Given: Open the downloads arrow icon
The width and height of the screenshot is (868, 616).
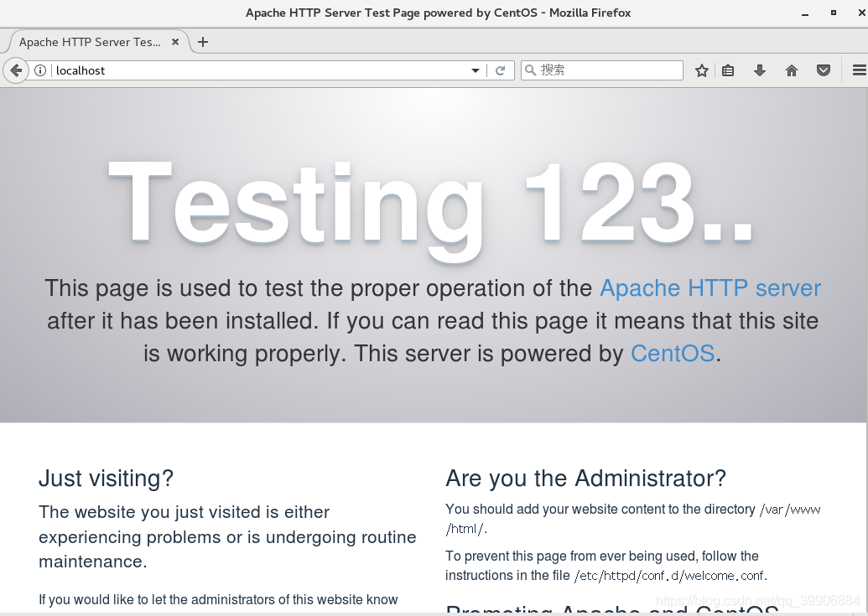Looking at the screenshot, I should coord(760,70).
